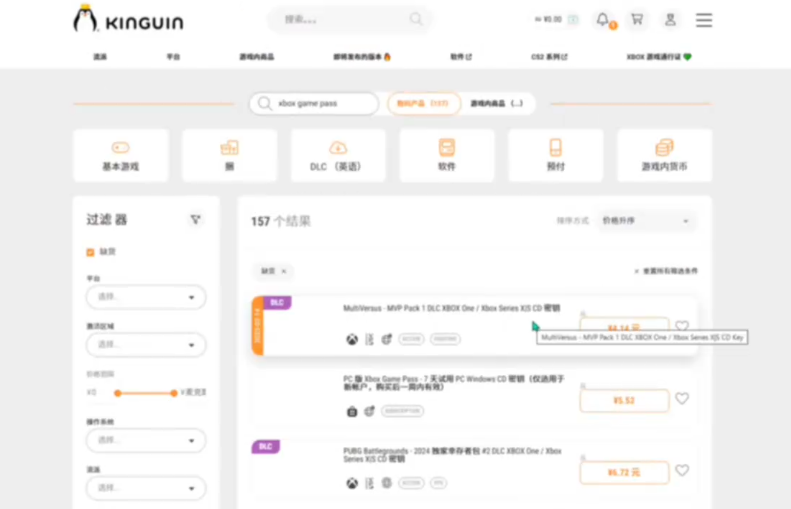Click the magnifier icon in top search bar
The height and width of the screenshot is (509, 791).
[416, 19]
